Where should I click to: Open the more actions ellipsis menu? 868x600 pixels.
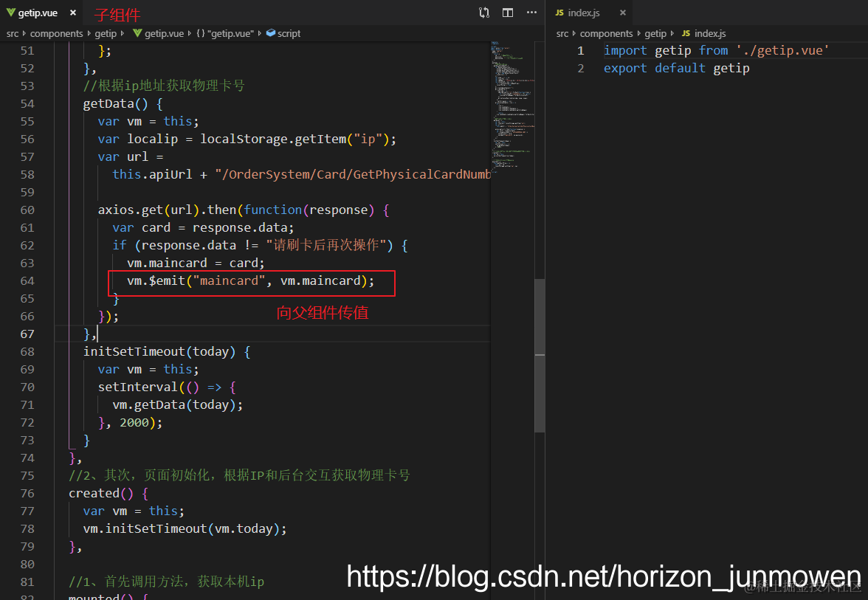pyautogui.click(x=531, y=12)
